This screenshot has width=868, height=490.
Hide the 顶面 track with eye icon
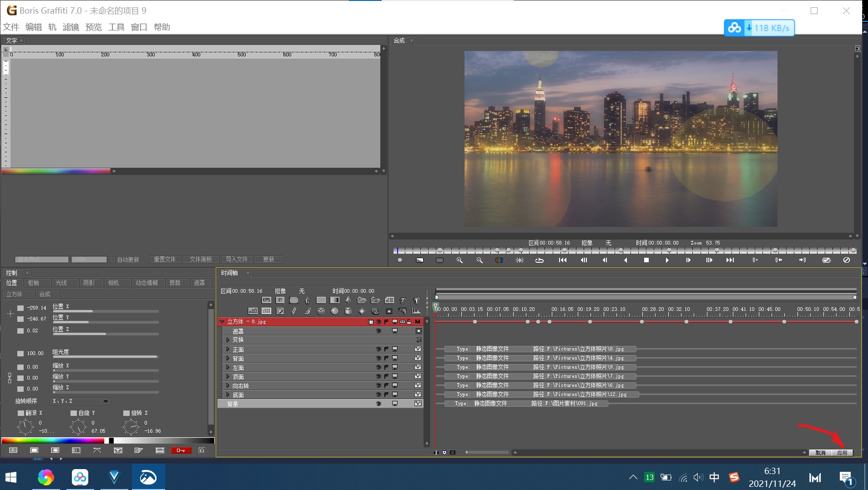click(378, 376)
